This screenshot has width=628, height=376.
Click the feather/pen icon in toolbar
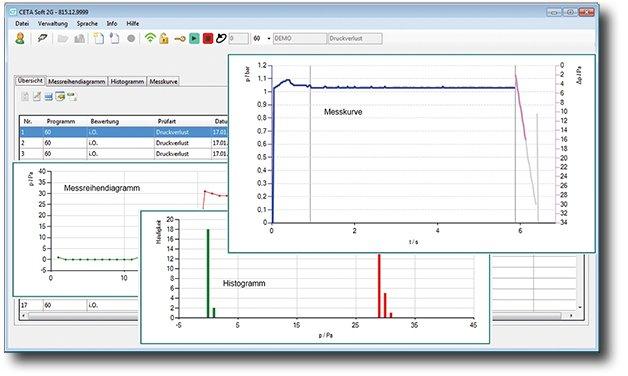point(42,38)
